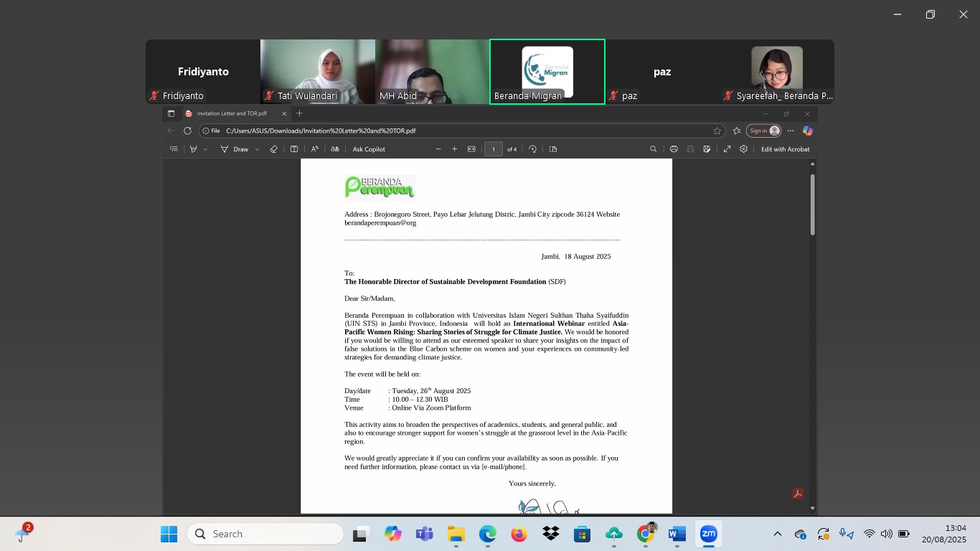
Task: Open Firefox from taskbar
Action: [519, 534]
